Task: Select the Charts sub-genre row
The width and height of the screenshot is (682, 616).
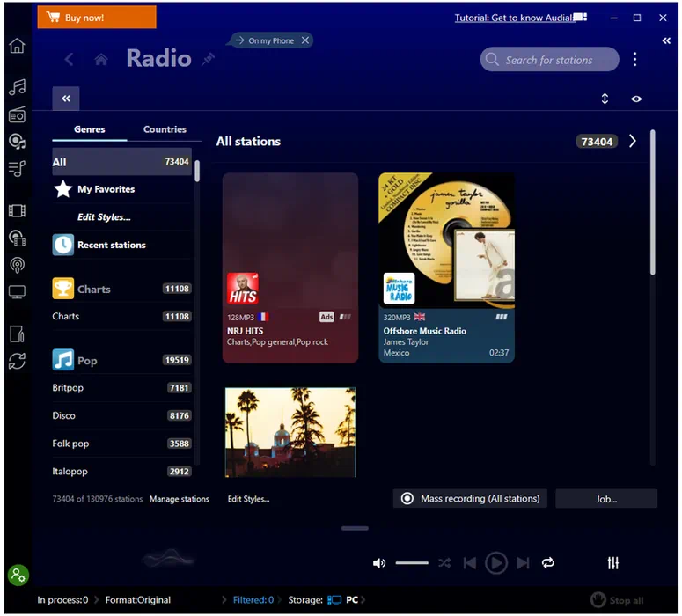Action: coord(121,316)
